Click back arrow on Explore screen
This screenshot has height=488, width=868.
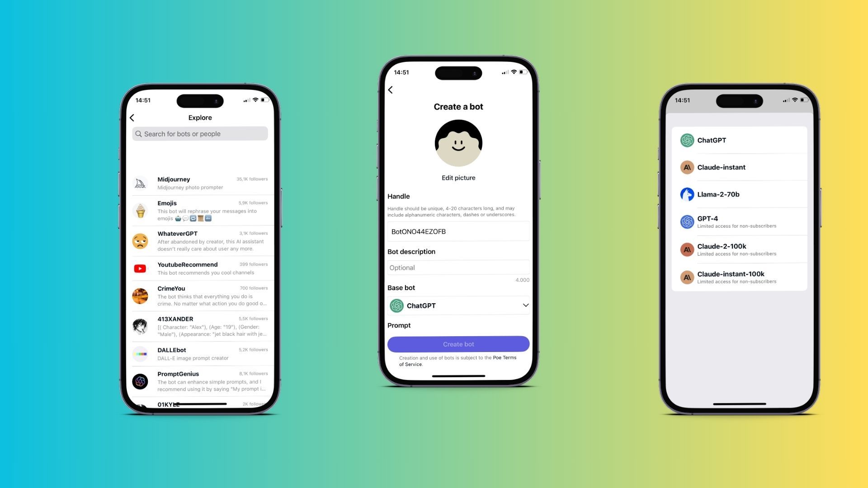click(132, 117)
